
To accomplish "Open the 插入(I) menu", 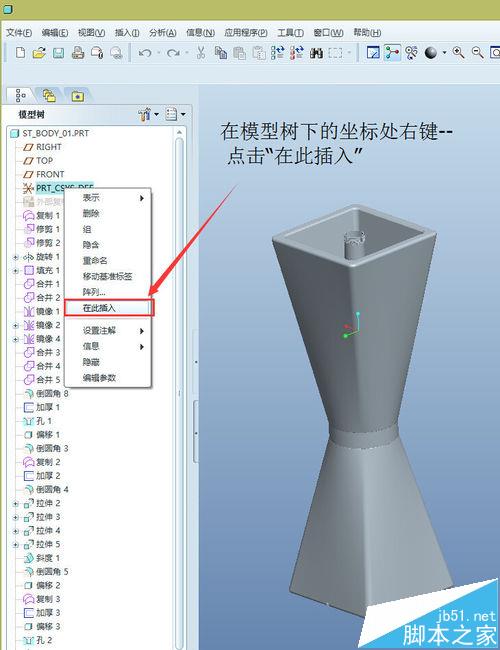I will tap(127, 32).
